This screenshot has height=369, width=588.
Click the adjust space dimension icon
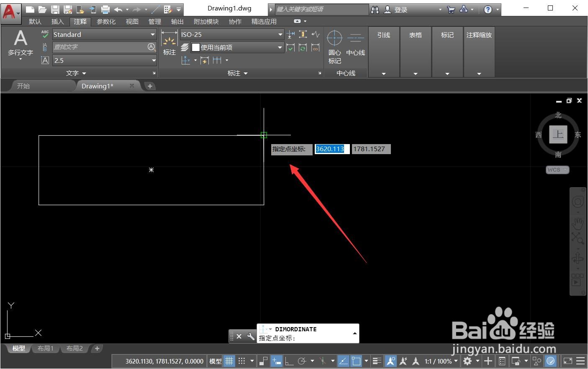[x=303, y=34]
